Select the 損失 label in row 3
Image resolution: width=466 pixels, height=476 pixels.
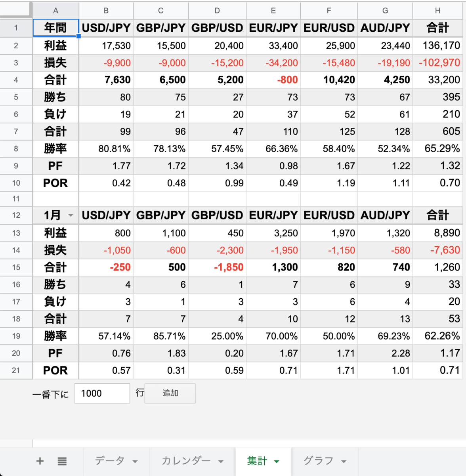pyautogui.click(x=55, y=63)
